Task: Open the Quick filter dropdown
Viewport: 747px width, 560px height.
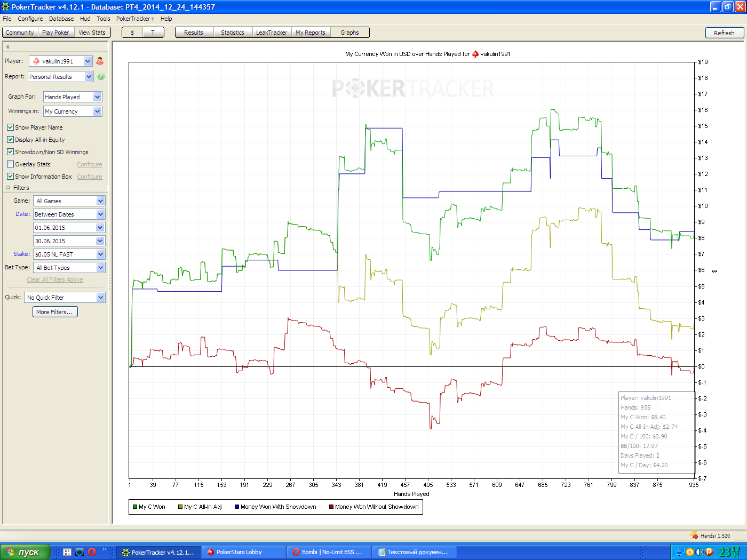Action: 65,298
